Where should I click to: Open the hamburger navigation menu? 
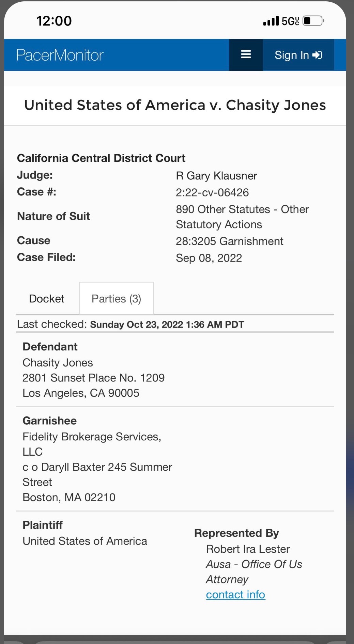(246, 55)
